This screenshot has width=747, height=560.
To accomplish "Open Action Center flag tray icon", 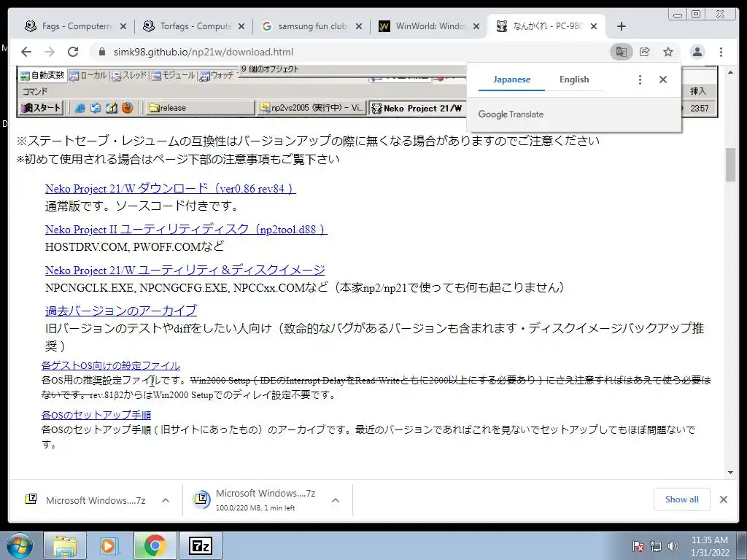I will [638, 546].
